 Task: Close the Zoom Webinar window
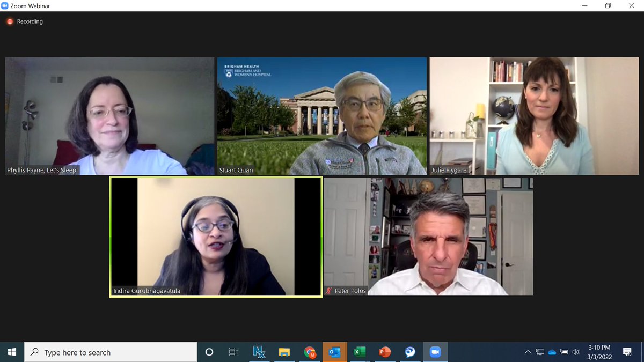632,5
